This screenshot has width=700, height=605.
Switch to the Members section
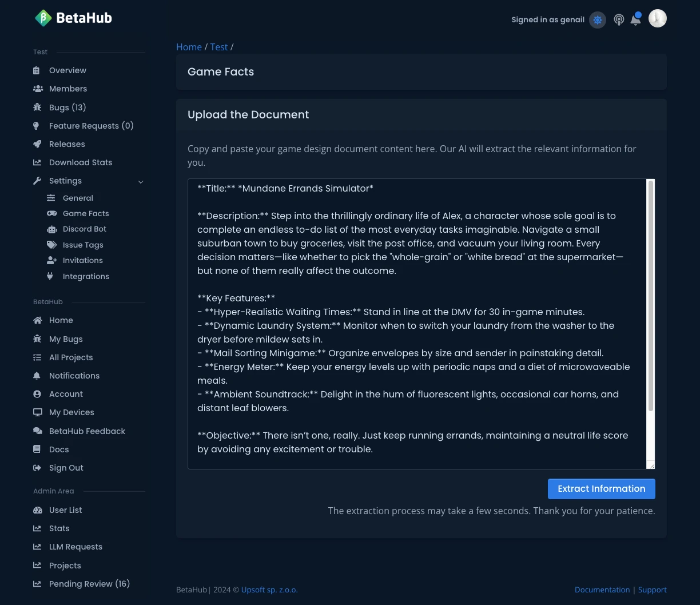tap(68, 89)
